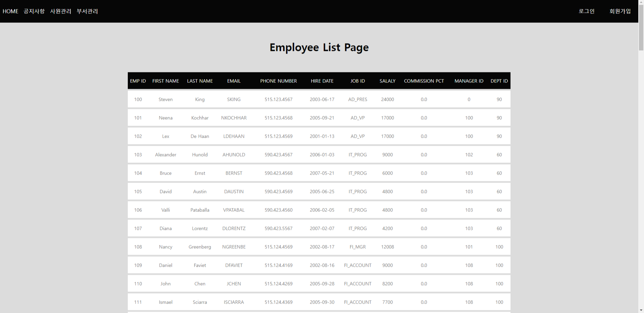
Task: Click the AD_PRES job ID
Action: [x=358, y=99]
